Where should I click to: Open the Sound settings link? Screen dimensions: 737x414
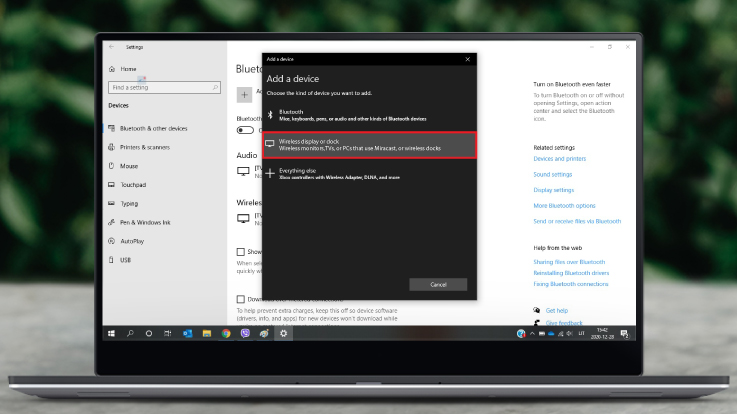pyautogui.click(x=552, y=174)
